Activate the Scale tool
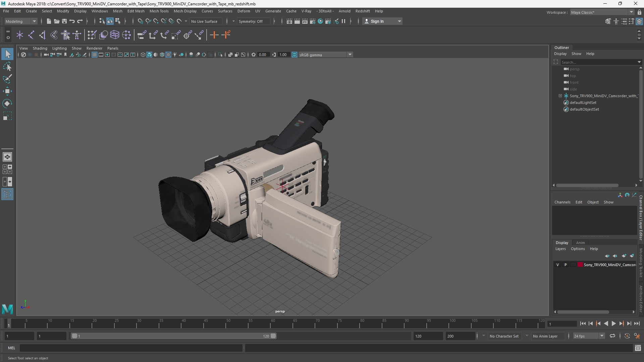This screenshot has width=644, height=362. (7, 116)
